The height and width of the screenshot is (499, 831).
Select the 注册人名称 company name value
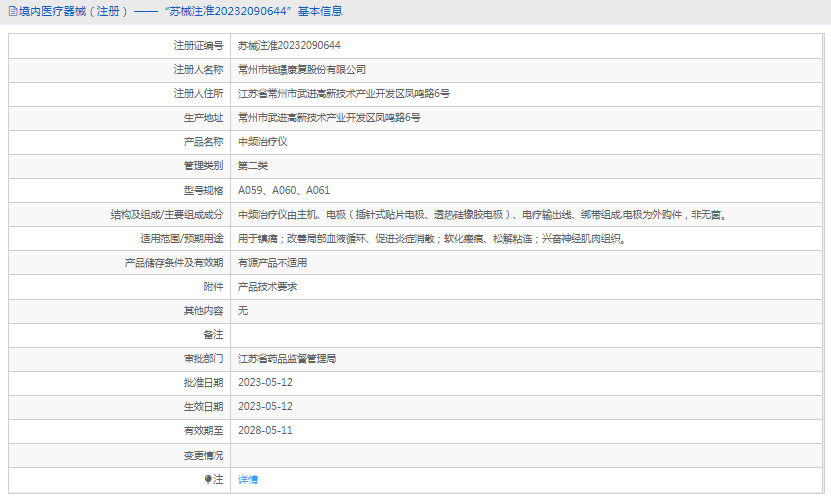coord(302,69)
